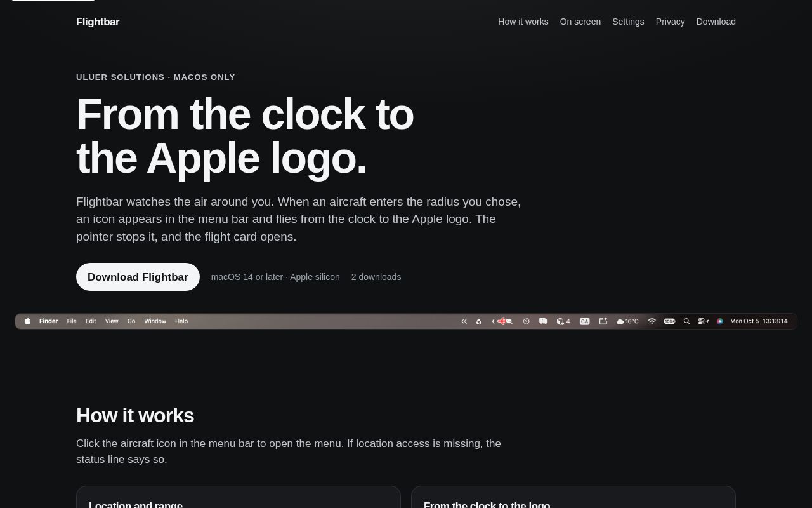Viewport: 812px width, 508px height.
Task: Click the Flightbar logo in the header
Action: pyautogui.click(x=98, y=22)
